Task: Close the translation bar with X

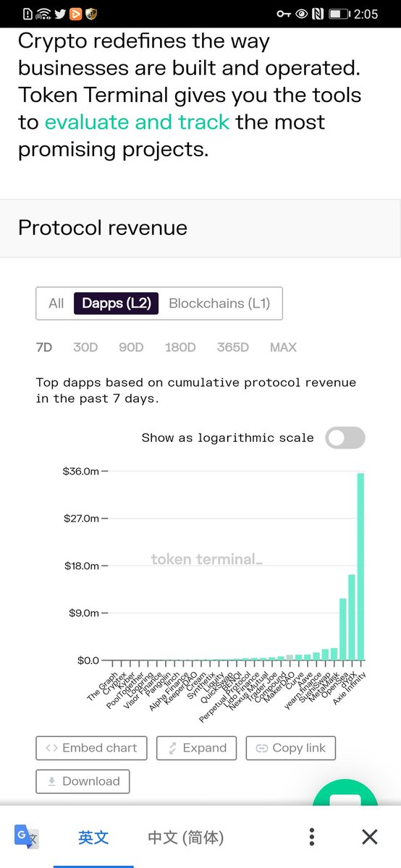Action: pyautogui.click(x=369, y=837)
